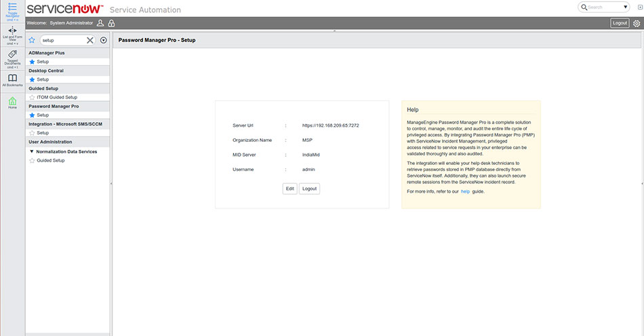This screenshot has height=336, width=644.
Task: Click the Help heading in yellow panel
Action: pos(412,110)
